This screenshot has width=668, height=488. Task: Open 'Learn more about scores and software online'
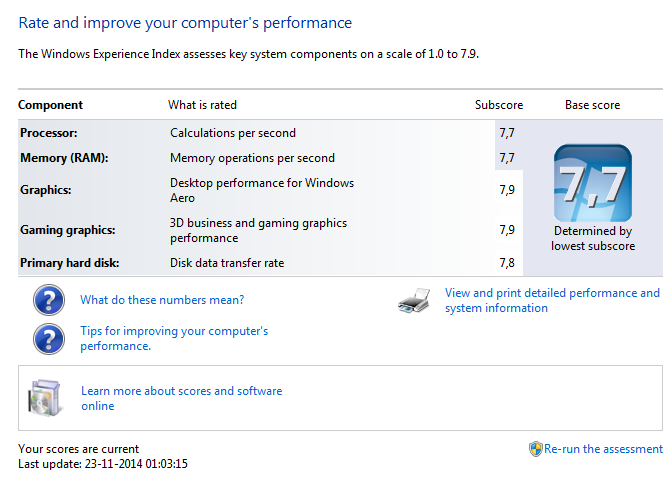pos(181,398)
